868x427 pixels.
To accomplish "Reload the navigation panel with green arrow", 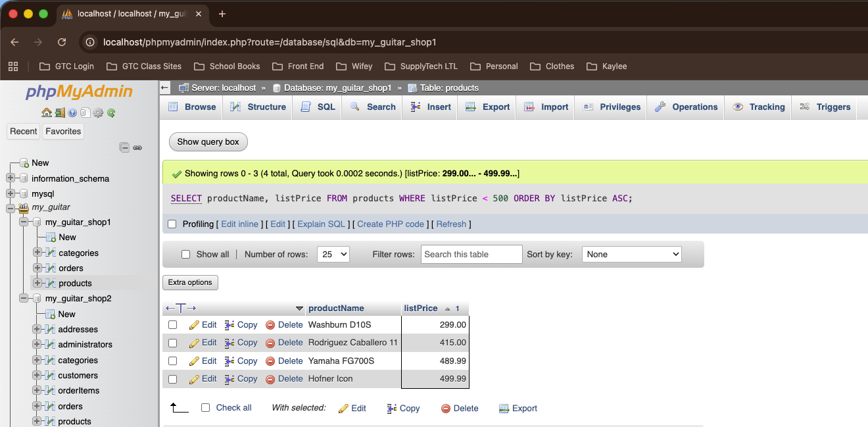I will 111,113.
